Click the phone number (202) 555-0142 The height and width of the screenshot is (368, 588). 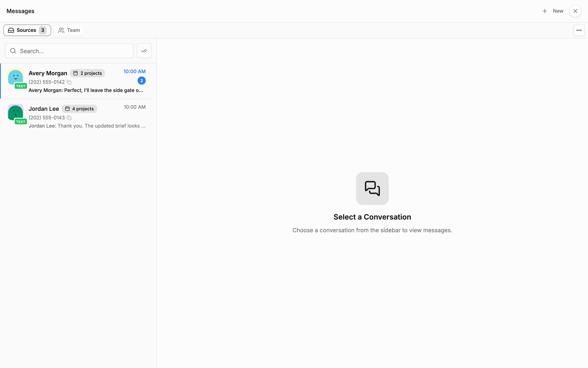click(47, 82)
